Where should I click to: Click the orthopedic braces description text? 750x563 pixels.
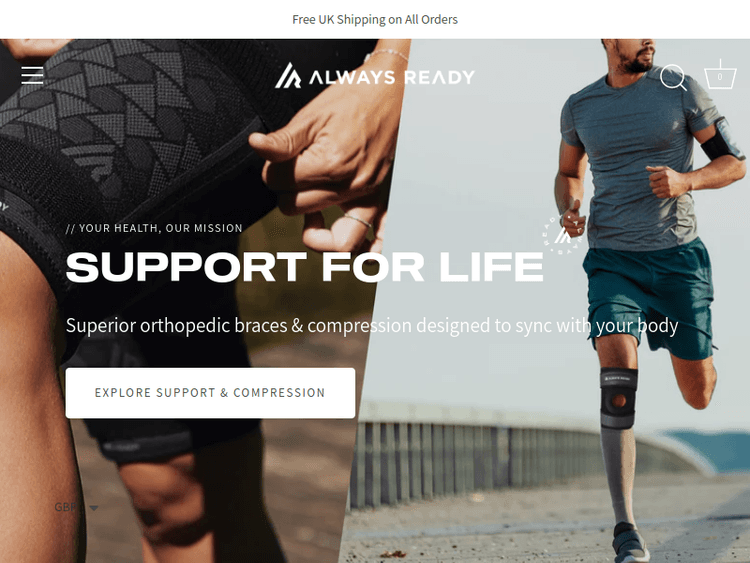pyautogui.click(x=372, y=326)
